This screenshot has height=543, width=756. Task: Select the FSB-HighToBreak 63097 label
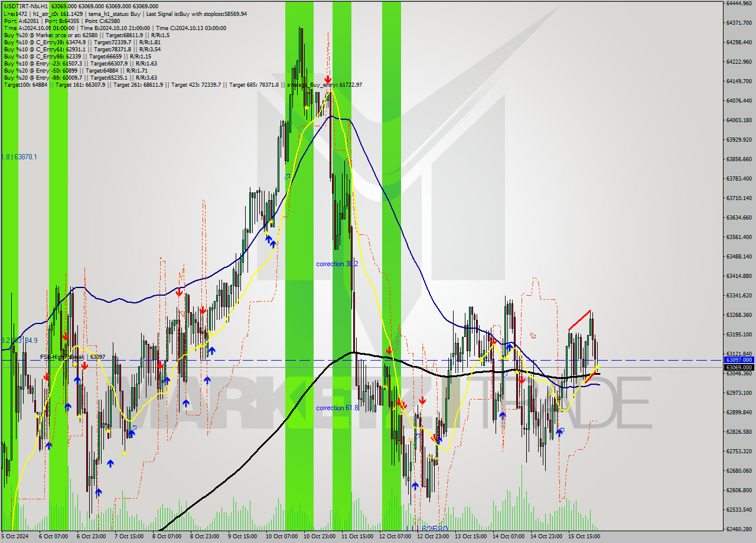[x=73, y=357]
